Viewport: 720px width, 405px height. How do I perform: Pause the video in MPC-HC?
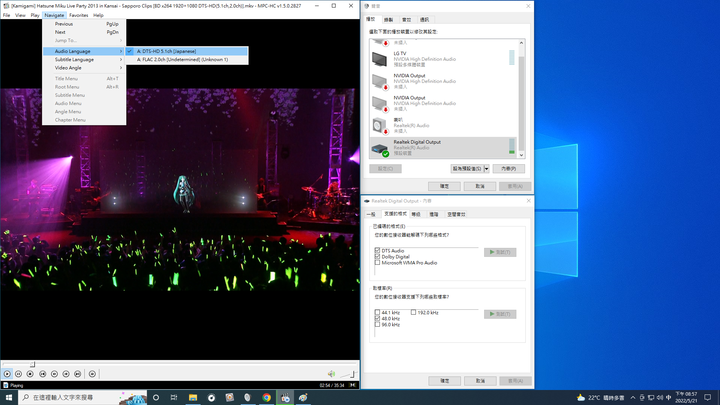click(18, 374)
